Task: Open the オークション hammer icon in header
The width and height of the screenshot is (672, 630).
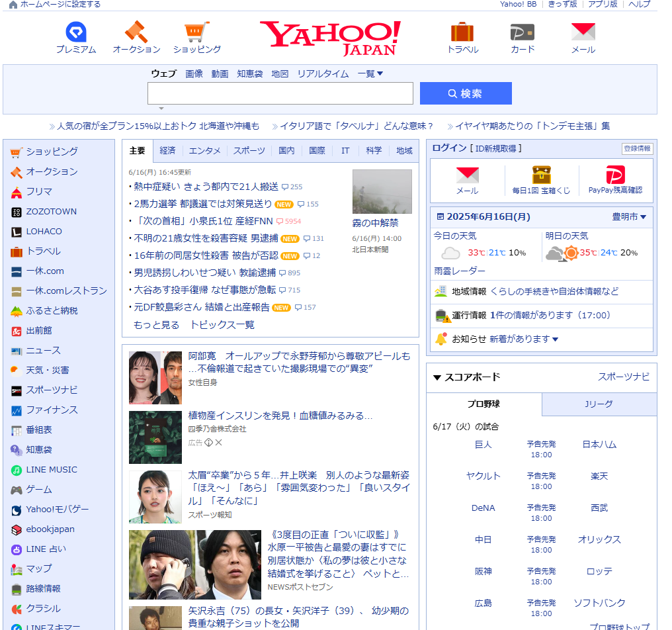Action: [x=136, y=32]
